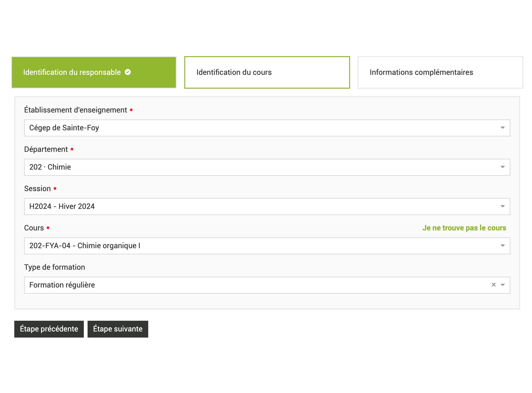The width and height of the screenshot is (532, 393).
Task: Click the Type de formation arrow icon
Action: click(x=502, y=285)
